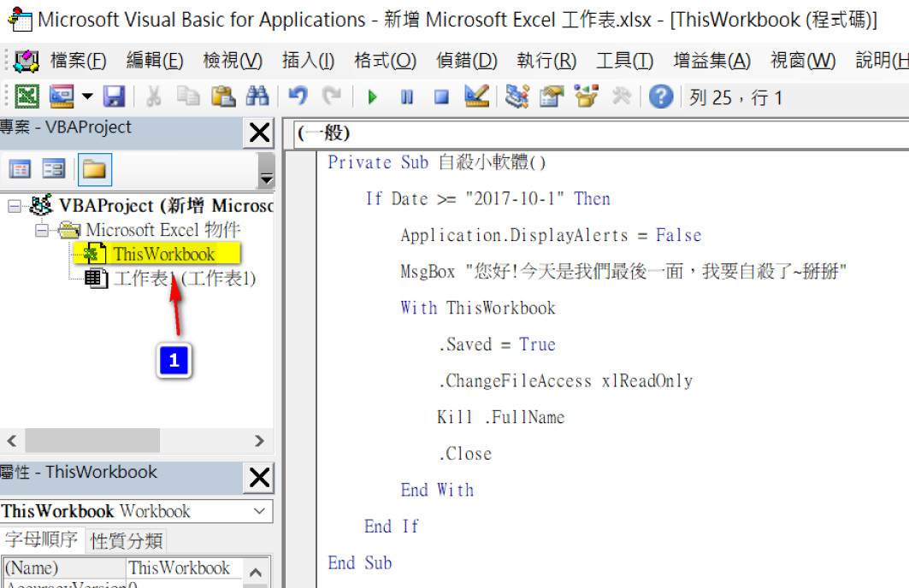Viewport: 909px width, 588px height.
Task: Pause execution with Break button
Action: click(407, 97)
